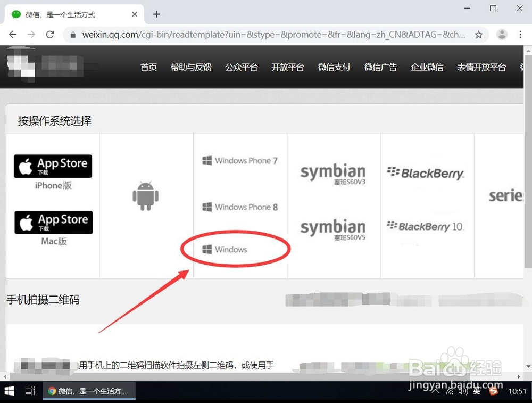Open a new browser tab
This screenshot has width=532, height=403.
156,14
